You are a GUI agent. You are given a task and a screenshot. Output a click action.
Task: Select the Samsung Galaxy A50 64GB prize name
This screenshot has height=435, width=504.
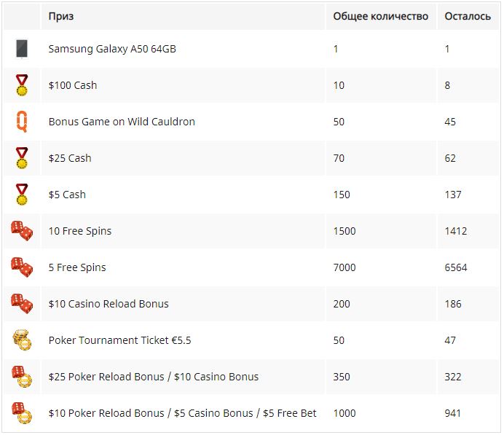coord(112,49)
